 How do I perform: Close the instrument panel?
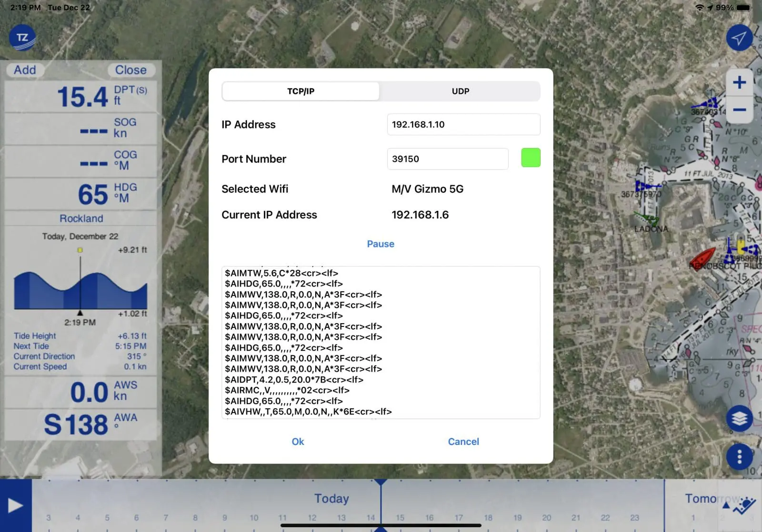point(130,70)
